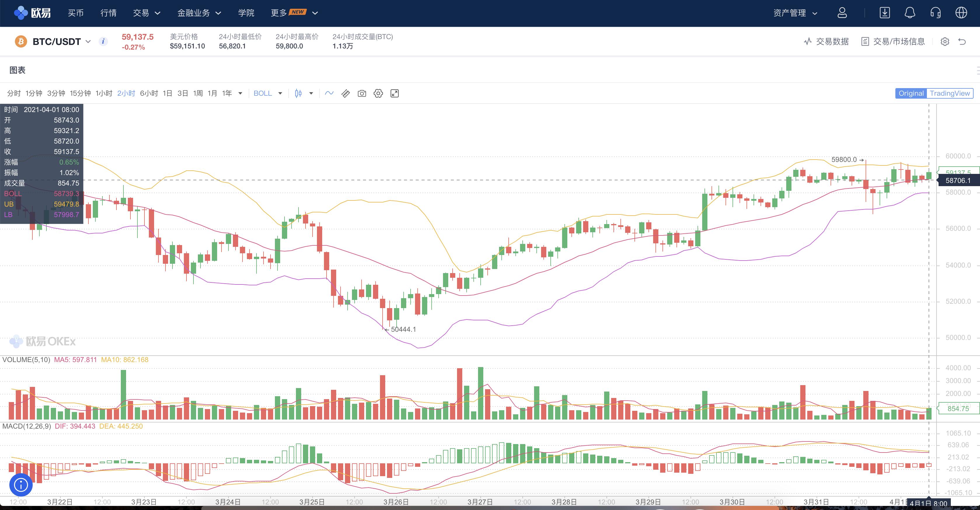
Task: Click the blue info button on the chart
Action: pyautogui.click(x=21, y=485)
